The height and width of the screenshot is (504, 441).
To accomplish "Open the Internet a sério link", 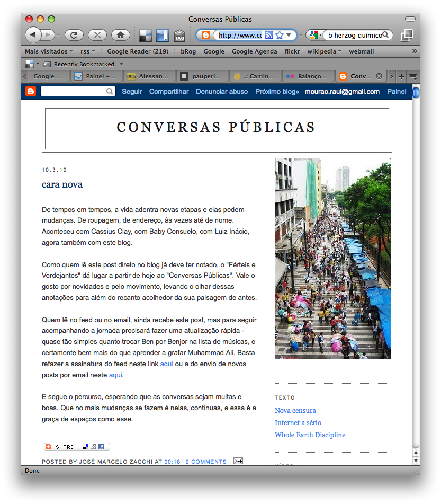I will pos(298,423).
